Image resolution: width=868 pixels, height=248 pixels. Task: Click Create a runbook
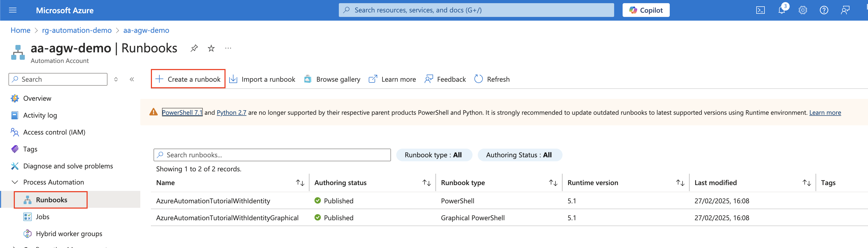(188, 79)
